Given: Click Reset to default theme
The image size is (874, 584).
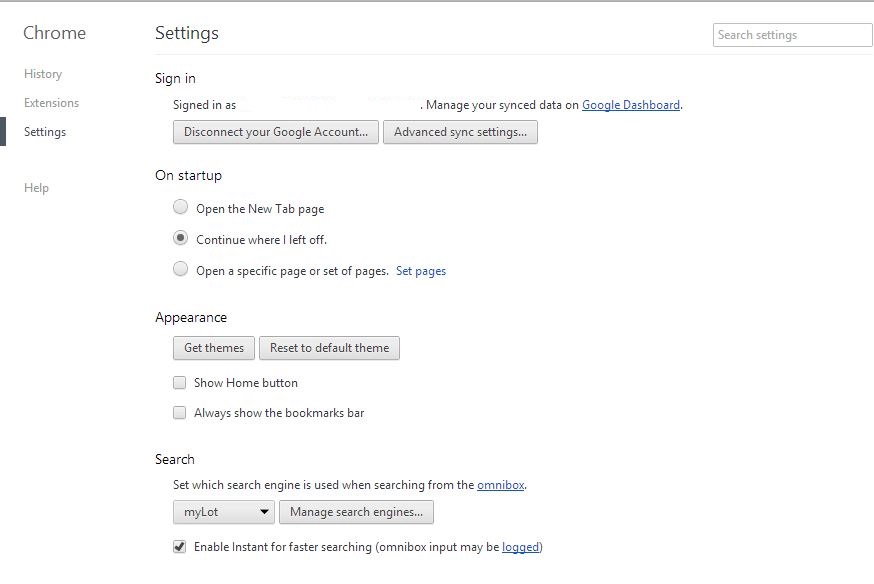Looking at the screenshot, I should click(329, 348).
